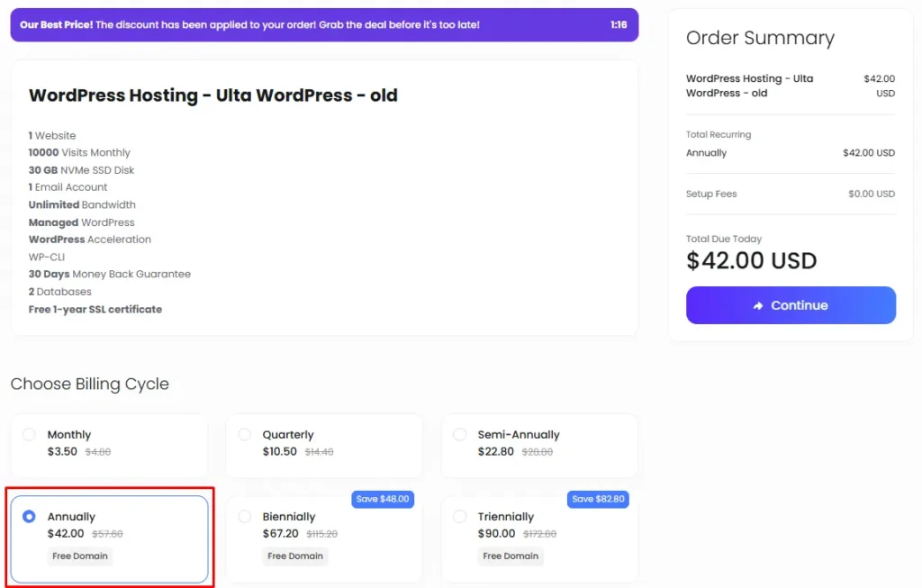Click the WordPress Hosting plan heading
Screen dimensions: 922x588
pos(213,95)
